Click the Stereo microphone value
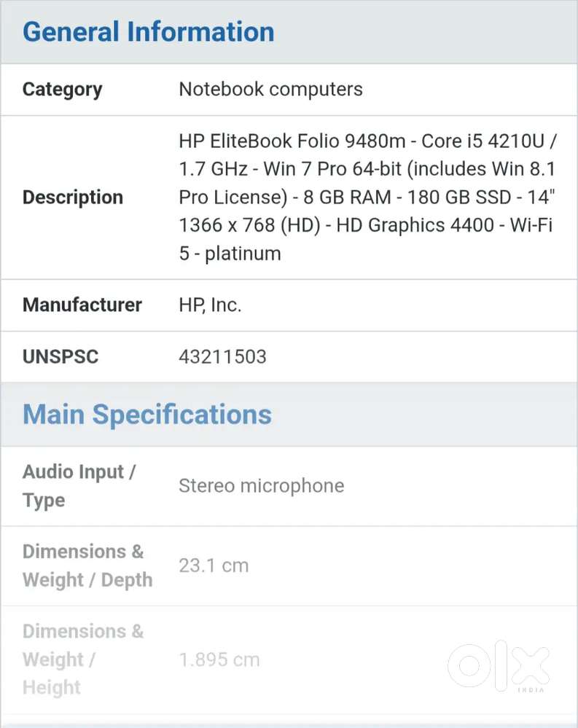This screenshot has height=728, width=578. pos(262,486)
